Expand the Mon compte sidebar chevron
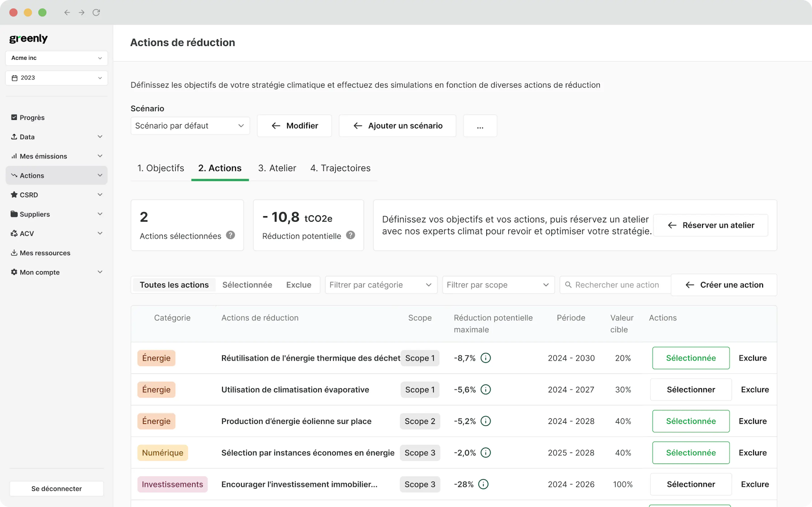 click(x=100, y=272)
